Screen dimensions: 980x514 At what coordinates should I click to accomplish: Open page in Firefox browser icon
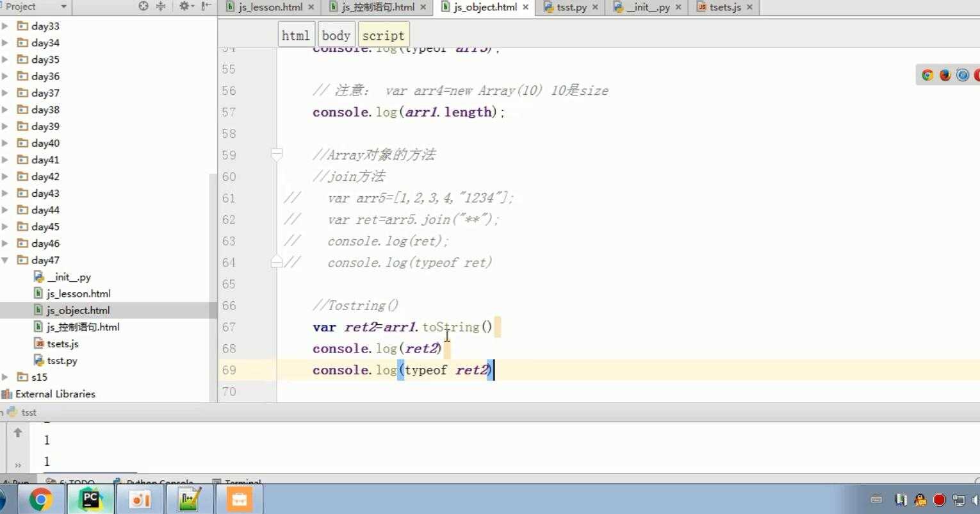point(945,75)
